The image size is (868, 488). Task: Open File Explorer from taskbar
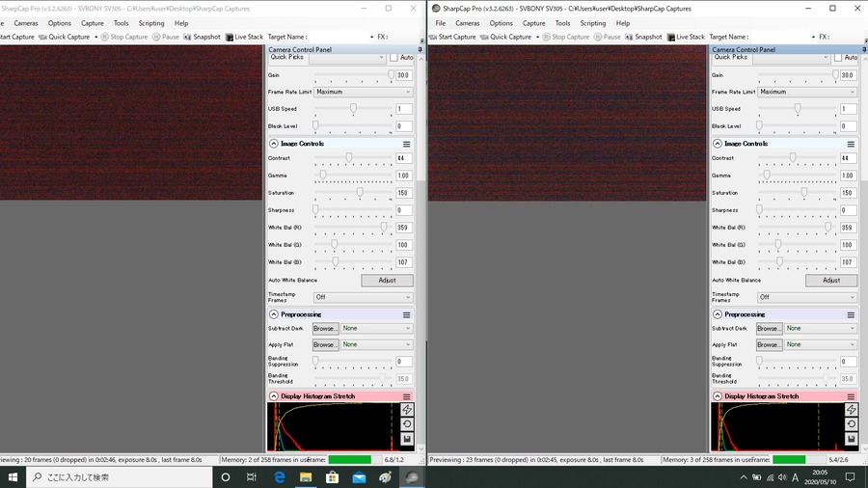click(x=306, y=477)
